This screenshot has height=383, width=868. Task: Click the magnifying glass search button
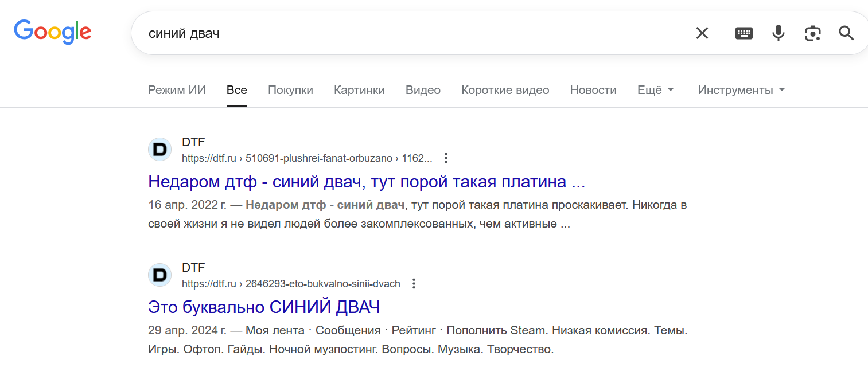[x=847, y=33]
